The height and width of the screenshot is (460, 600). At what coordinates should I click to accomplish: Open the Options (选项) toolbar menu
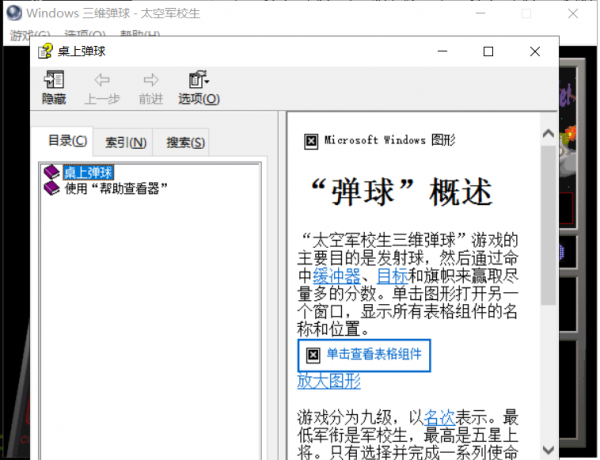[x=199, y=88]
